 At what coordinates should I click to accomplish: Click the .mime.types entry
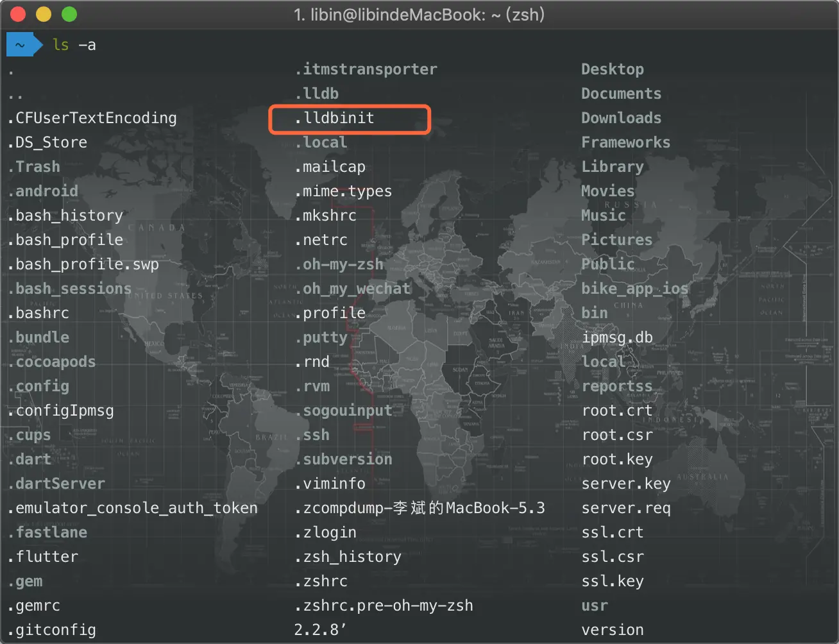[344, 191]
